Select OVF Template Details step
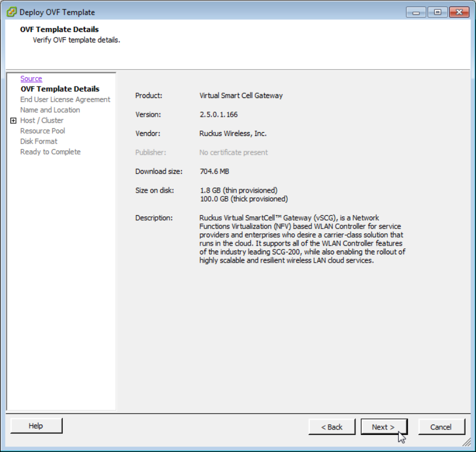Screen dimensions: 476x452 [x=60, y=89]
